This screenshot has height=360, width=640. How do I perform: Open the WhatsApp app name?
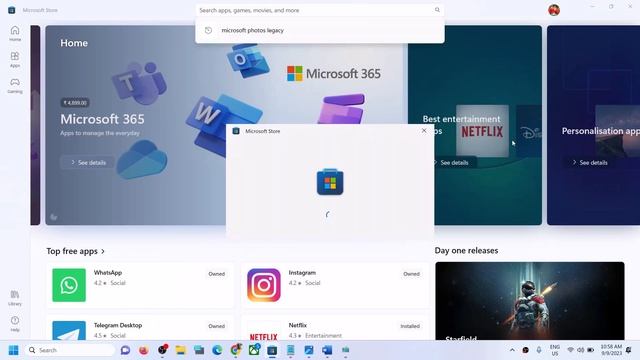(108, 273)
